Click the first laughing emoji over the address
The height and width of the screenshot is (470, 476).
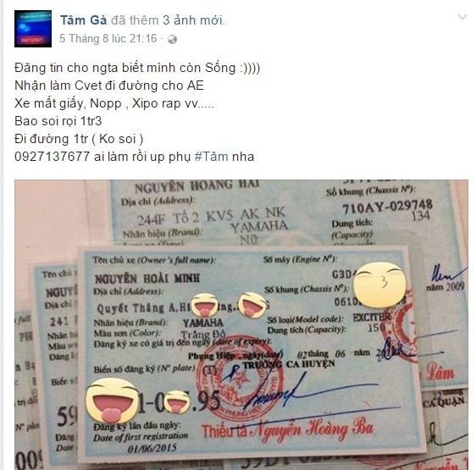point(205,305)
